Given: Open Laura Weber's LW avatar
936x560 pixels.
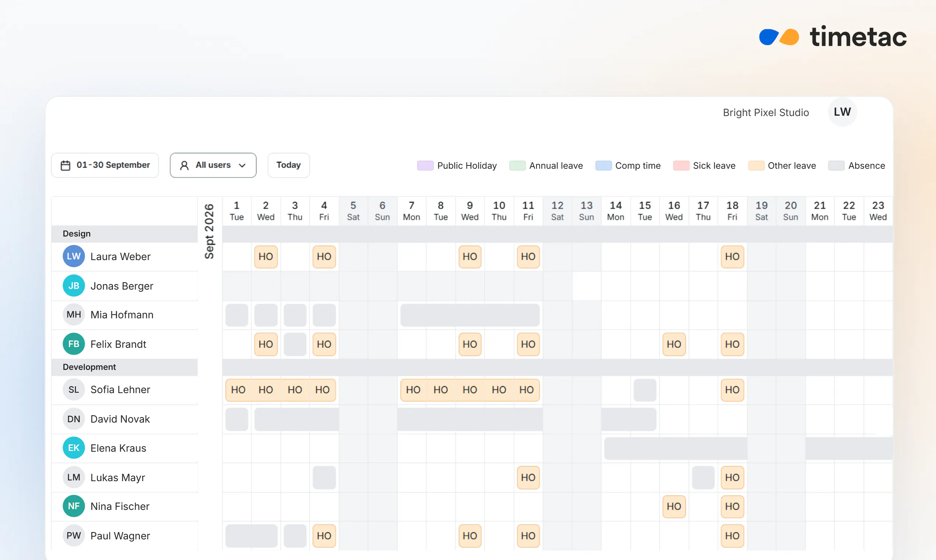Looking at the screenshot, I should pos(74,256).
